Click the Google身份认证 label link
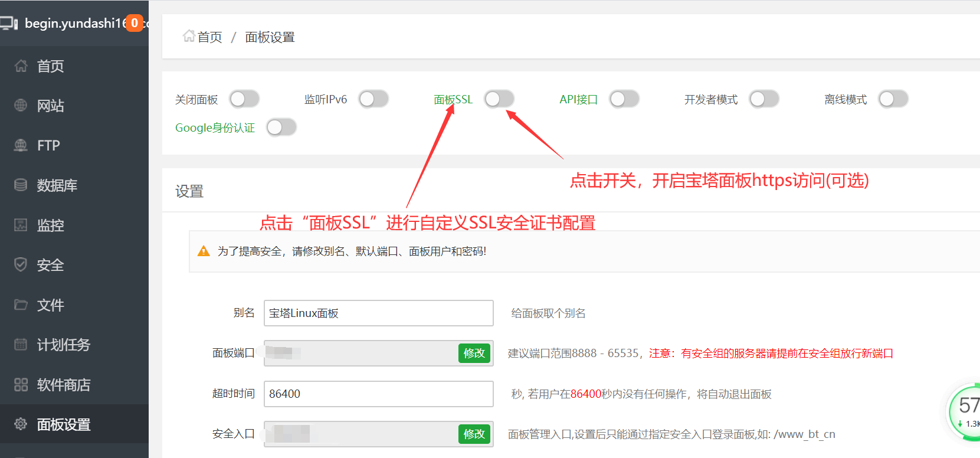980x458 pixels. (215, 127)
